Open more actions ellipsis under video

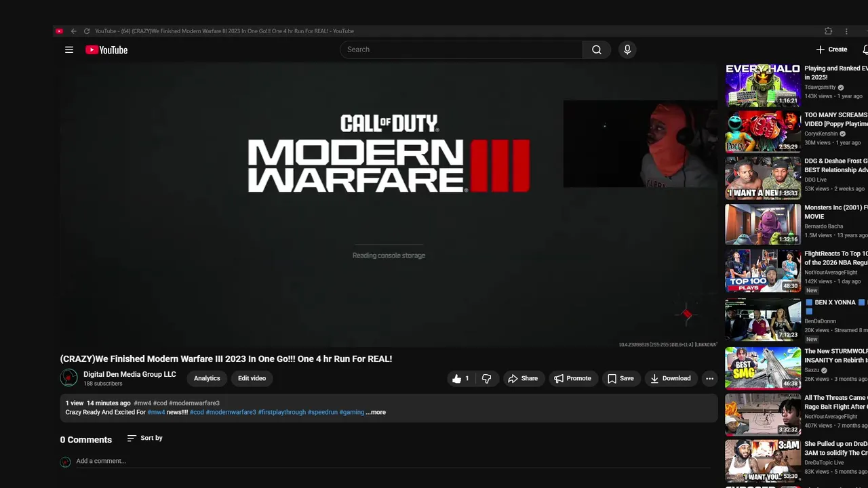click(x=709, y=379)
